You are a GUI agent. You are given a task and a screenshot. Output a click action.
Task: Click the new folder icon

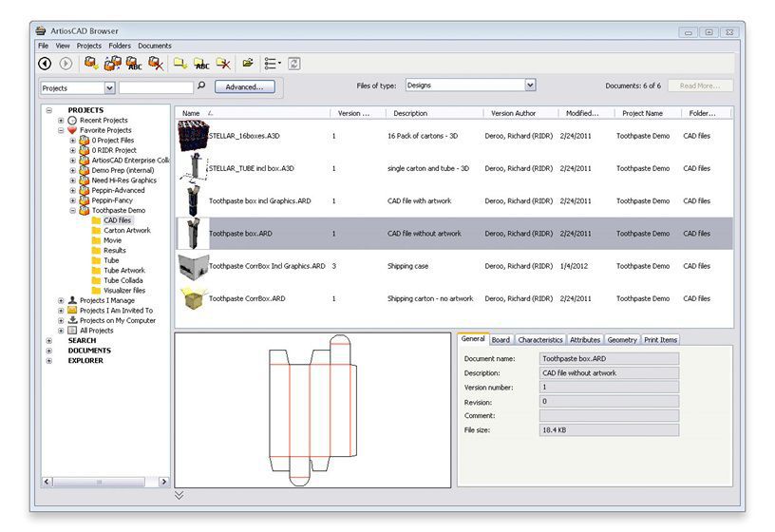[x=180, y=63]
